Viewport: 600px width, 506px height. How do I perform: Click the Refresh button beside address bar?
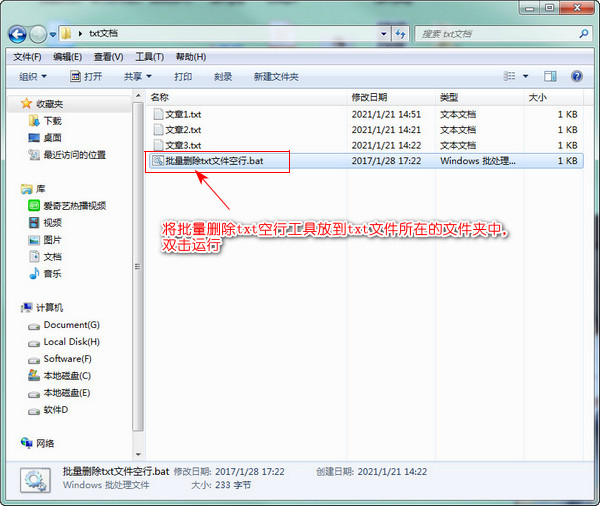pos(400,34)
